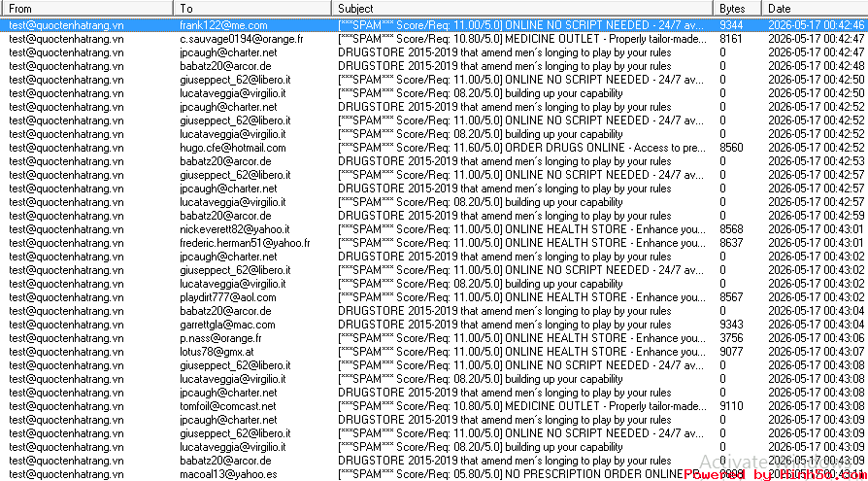Sort by the Subject column header
868x481 pixels.
(x=522, y=9)
